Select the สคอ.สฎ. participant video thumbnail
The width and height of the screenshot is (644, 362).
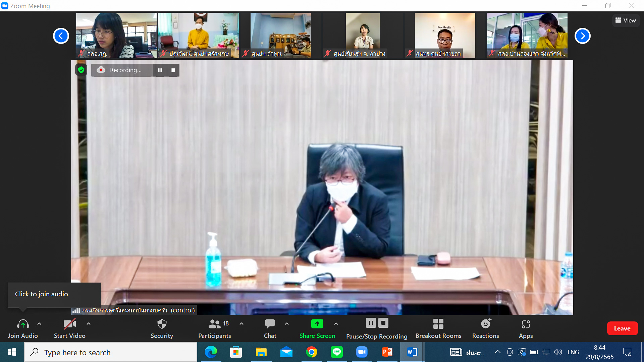(x=116, y=36)
